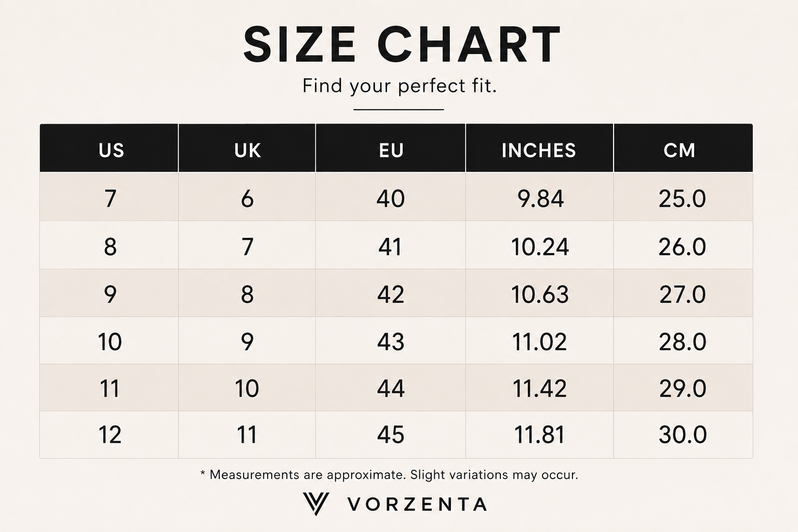Screen dimensions: 798x532
Task: Select US size 12 cell
Action: [x=109, y=435]
